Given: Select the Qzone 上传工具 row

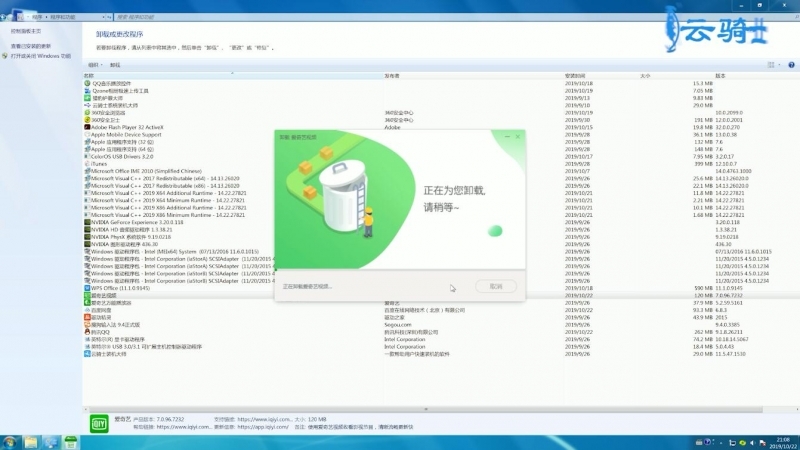Looking at the screenshot, I should (441, 91).
